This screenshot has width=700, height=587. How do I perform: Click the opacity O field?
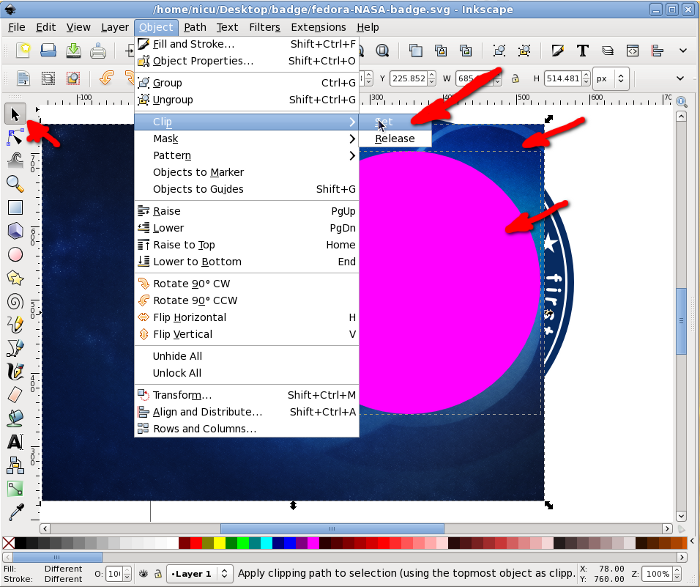(x=114, y=573)
